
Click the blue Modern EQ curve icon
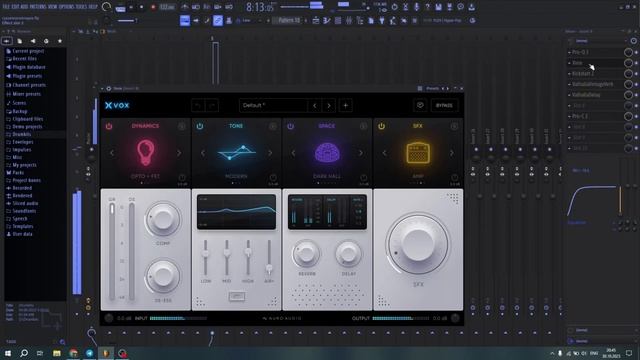coord(236,152)
